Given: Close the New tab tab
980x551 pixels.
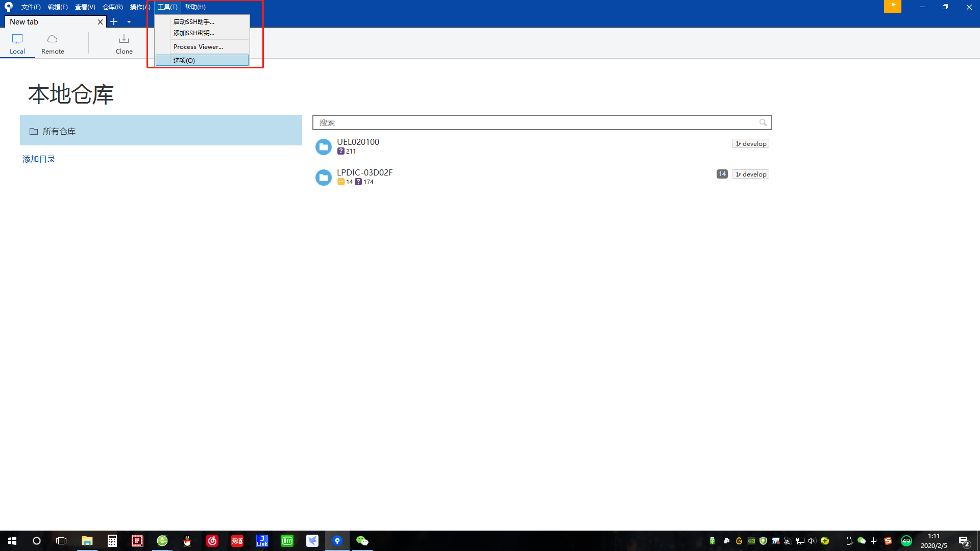Looking at the screenshot, I should (x=100, y=22).
